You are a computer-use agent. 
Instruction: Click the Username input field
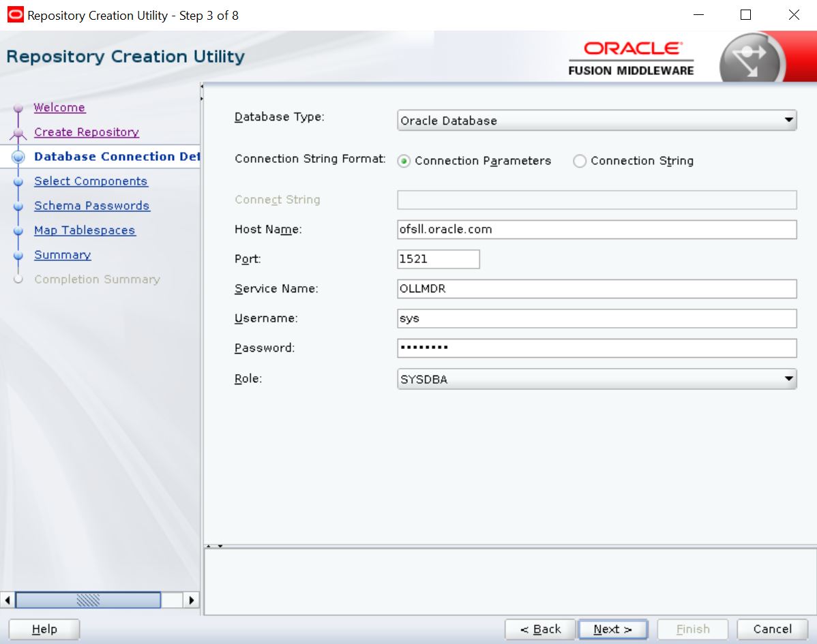pos(597,318)
